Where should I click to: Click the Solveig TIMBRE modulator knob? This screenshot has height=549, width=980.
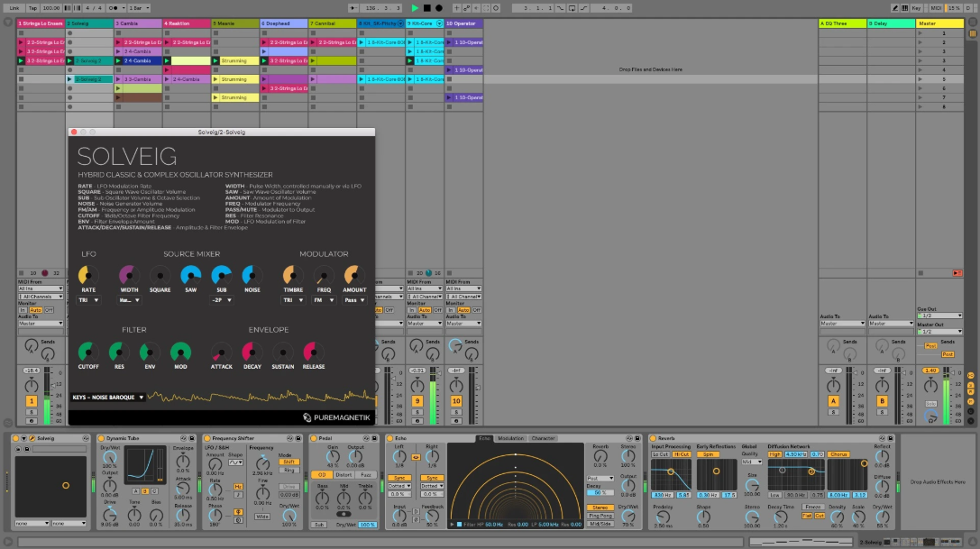pyautogui.click(x=292, y=275)
